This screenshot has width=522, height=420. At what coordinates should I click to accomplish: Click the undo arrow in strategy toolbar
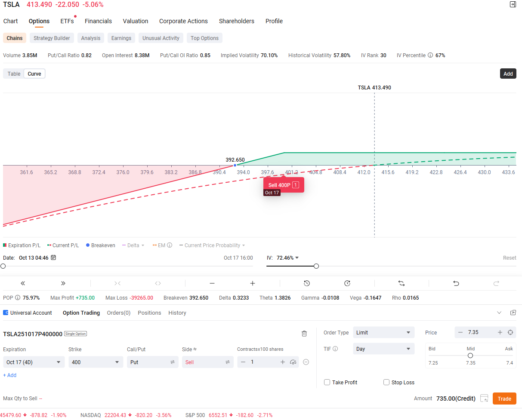tap(456, 283)
